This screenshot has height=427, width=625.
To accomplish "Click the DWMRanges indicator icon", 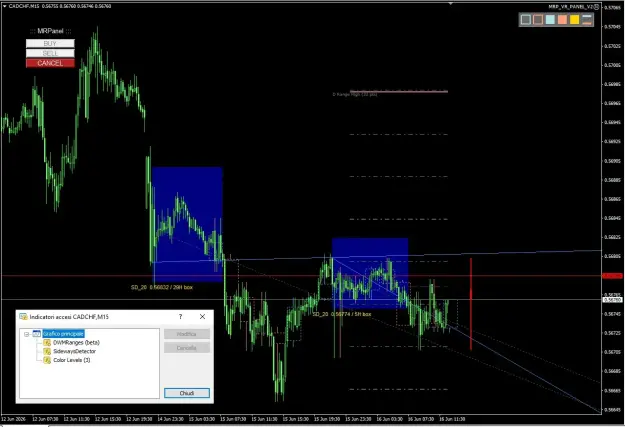I will 47,342.
